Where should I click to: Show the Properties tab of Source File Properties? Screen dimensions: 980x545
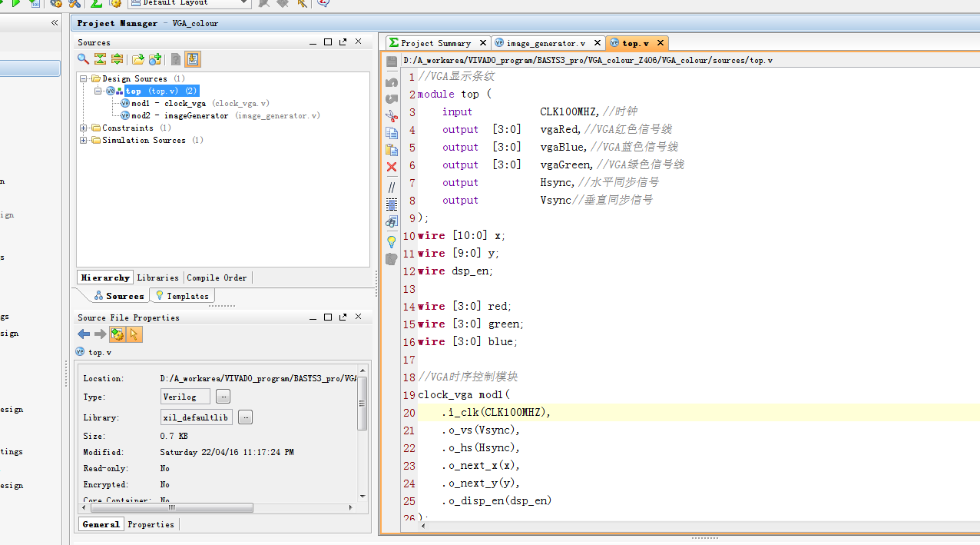coord(151,524)
